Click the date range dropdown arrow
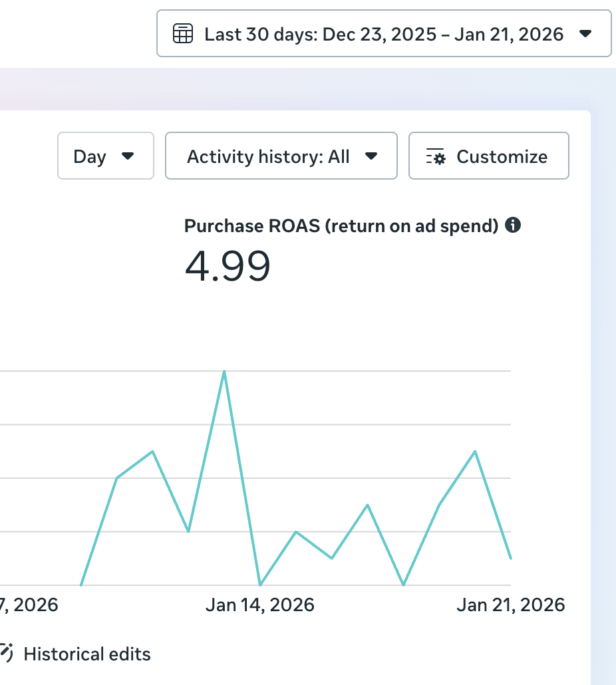Screen dimensions: 616x685 tap(585, 33)
